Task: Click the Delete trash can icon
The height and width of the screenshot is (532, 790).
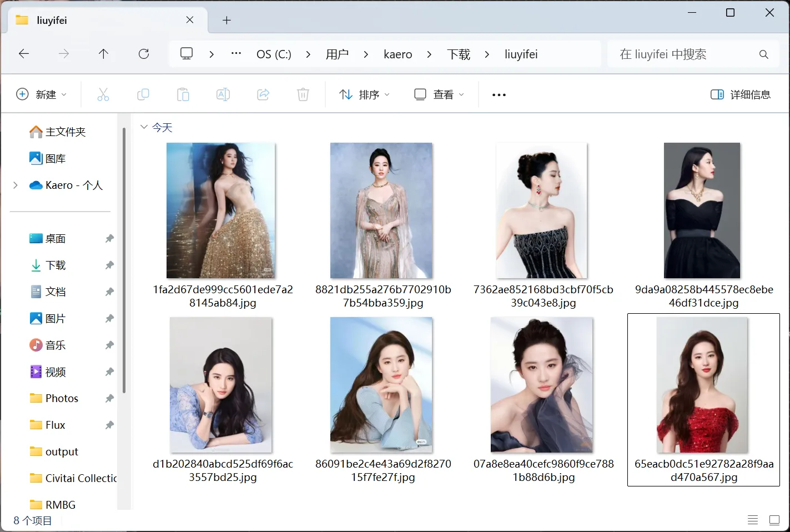Action: (x=303, y=94)
